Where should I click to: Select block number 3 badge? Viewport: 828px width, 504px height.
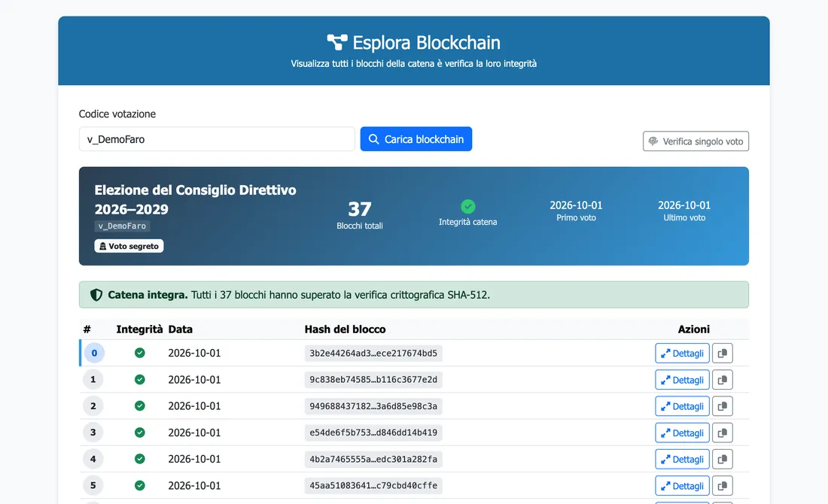pyautogui.click(x=93, y=433)
